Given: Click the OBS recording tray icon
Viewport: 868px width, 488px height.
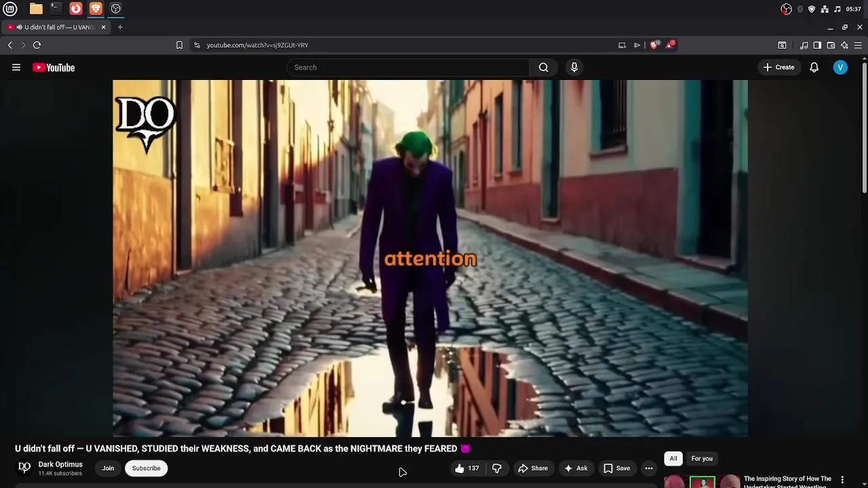Looking at the screenshot, I should coord(786,9).
